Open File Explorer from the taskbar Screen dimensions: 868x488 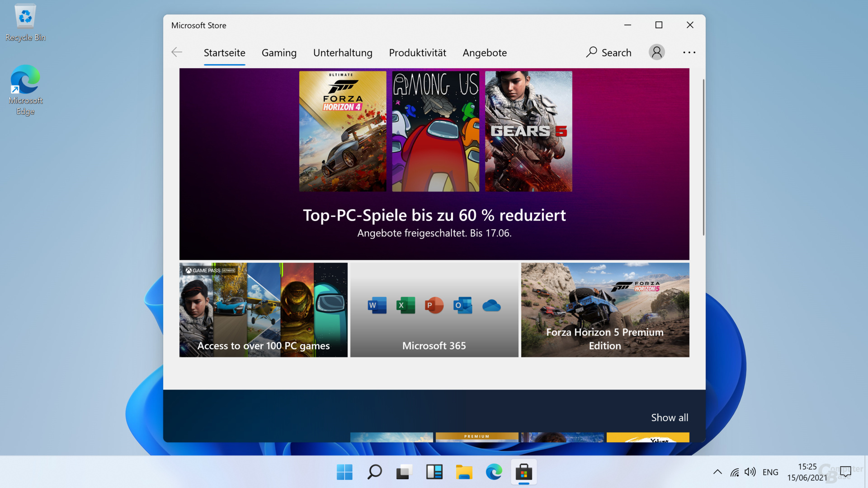[464, 472]
